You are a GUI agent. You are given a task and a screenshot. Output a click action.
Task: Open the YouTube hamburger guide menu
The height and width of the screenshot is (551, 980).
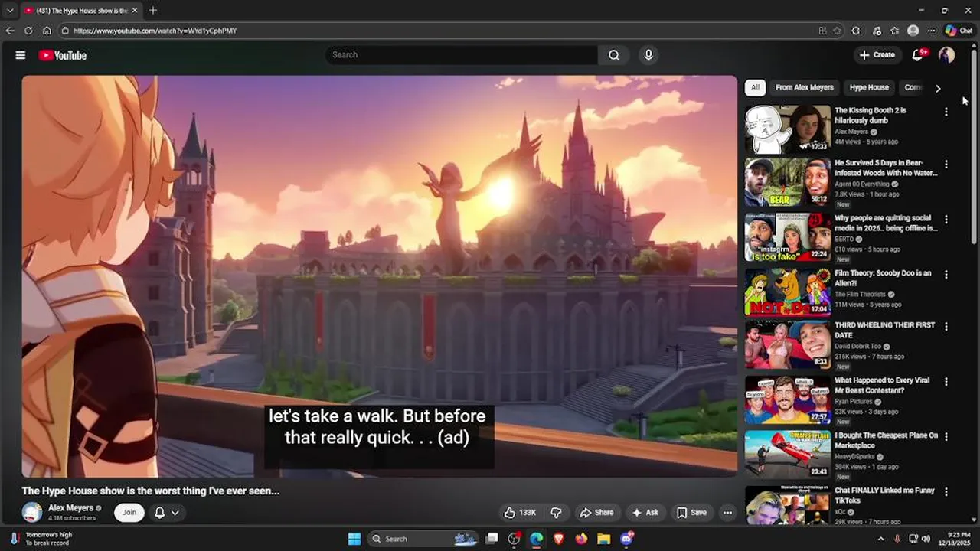[x=21, y=55]
